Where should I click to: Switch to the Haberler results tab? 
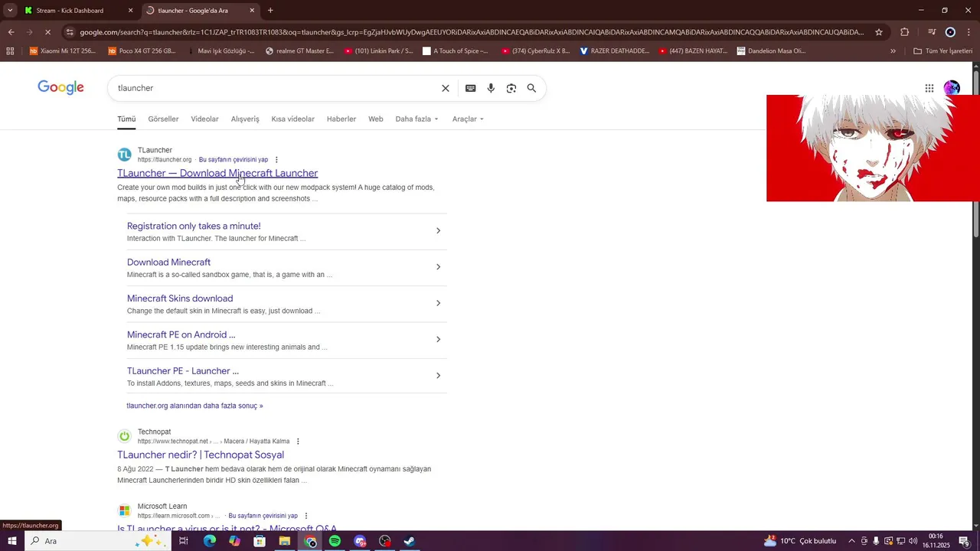pos(341,119)
